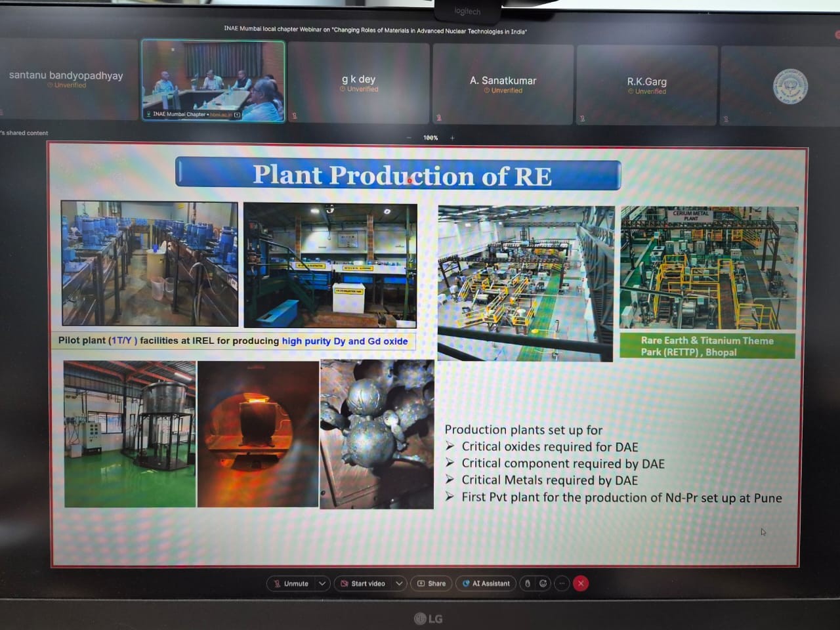The height and width of the screenshot is (630, 840).
Task: Click the red leave meeting button
Action: [581, 583]
